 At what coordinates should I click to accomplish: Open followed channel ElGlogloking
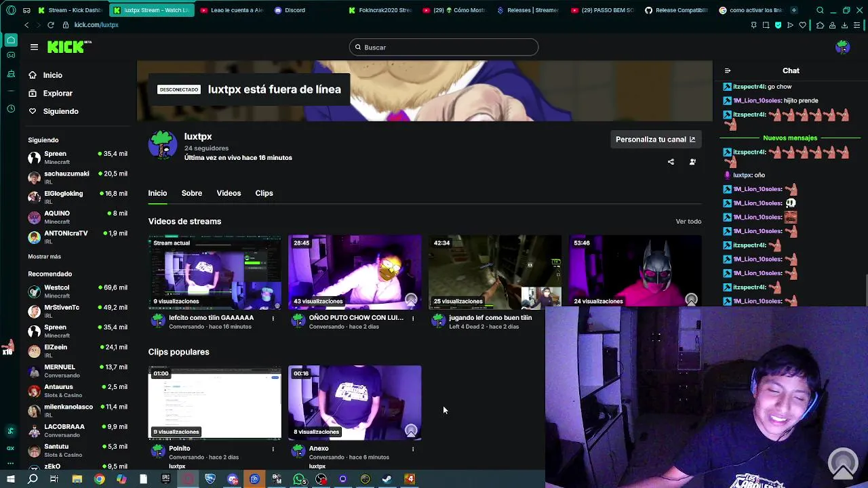[77, 197]
